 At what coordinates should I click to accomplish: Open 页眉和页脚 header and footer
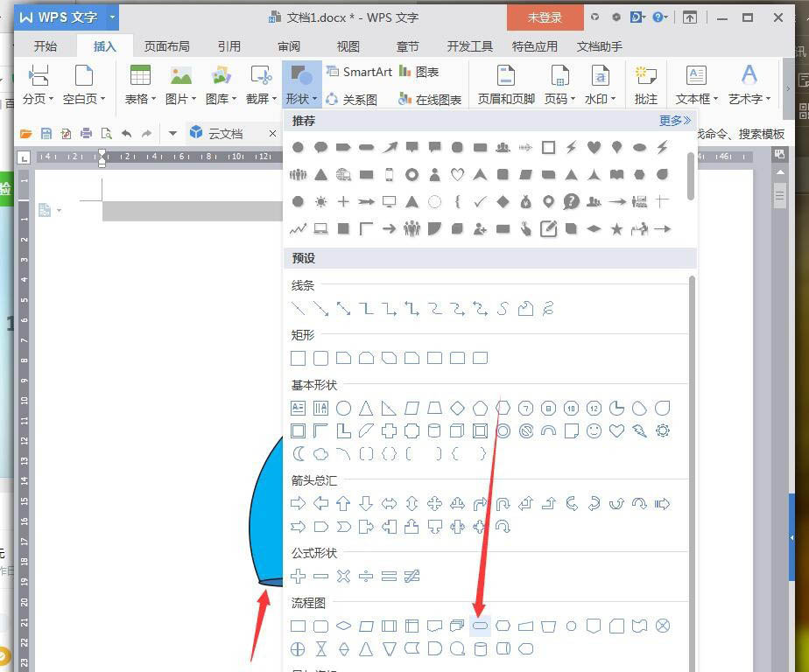[506, 85]
